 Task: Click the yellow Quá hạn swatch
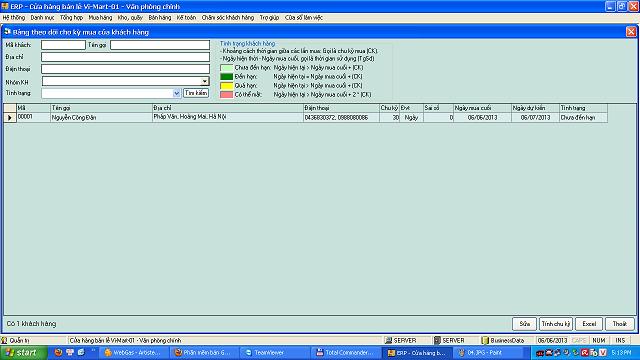tap(227, 86)
